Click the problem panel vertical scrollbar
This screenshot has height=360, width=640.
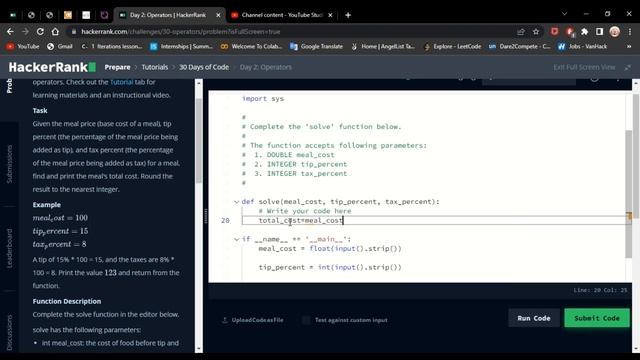[x=199, y=141]
